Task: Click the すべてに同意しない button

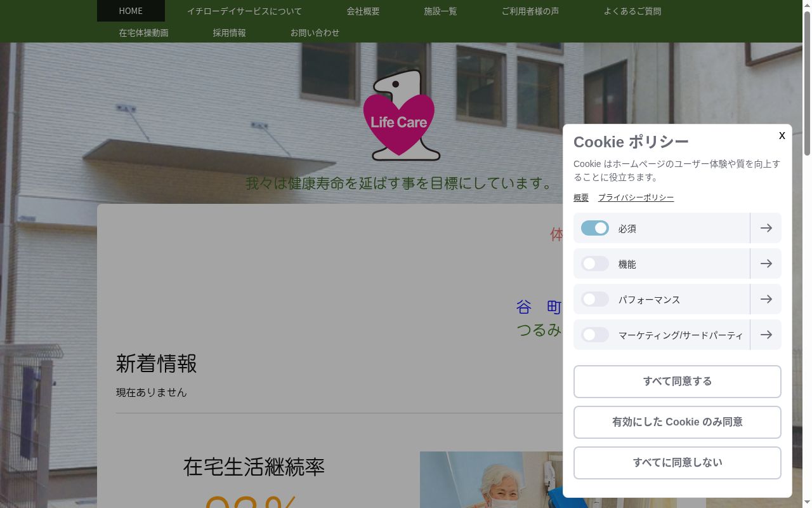Action: click(x=678, y=463)
